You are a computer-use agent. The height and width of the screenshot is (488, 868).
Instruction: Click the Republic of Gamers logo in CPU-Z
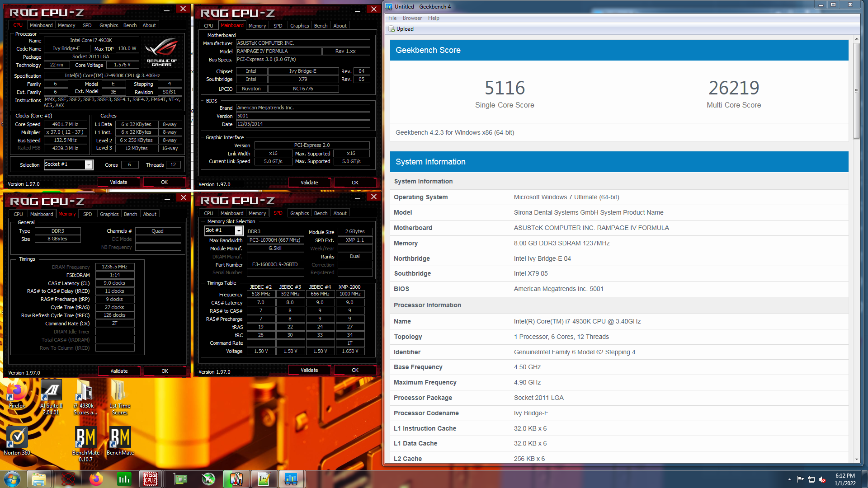point(161,52)
